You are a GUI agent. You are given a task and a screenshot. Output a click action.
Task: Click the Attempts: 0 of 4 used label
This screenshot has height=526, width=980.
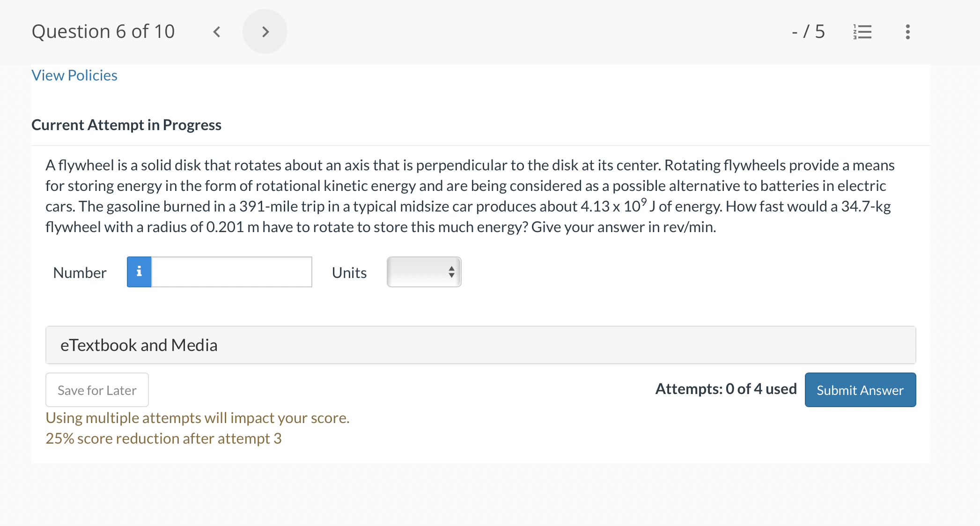click(726, 389)
